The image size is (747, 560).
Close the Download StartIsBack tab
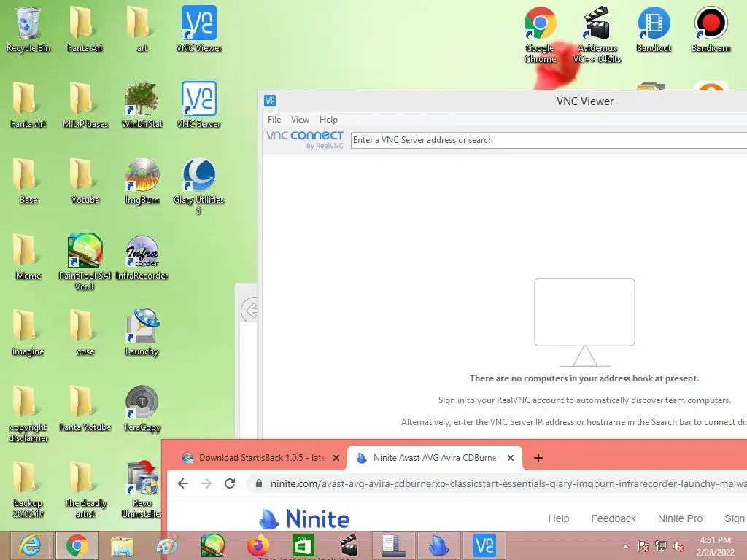pyautogui.click(x=336, y=458)
